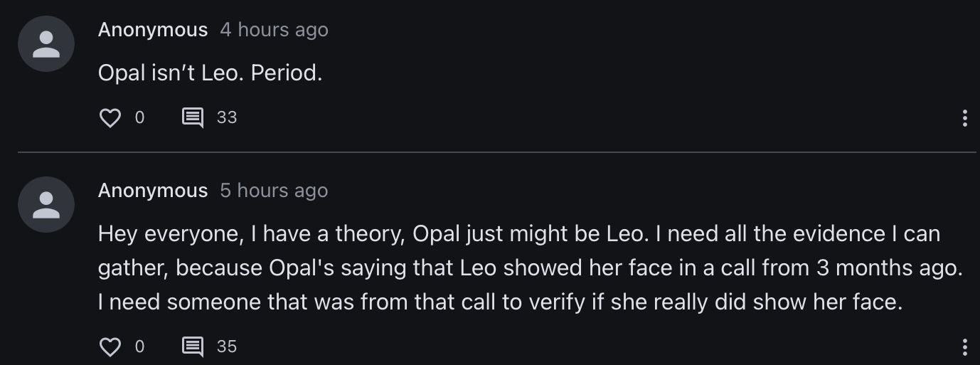Click the "35" reply count
The width and height of the screenshot is (980, 365).
(x=227, y=347)
